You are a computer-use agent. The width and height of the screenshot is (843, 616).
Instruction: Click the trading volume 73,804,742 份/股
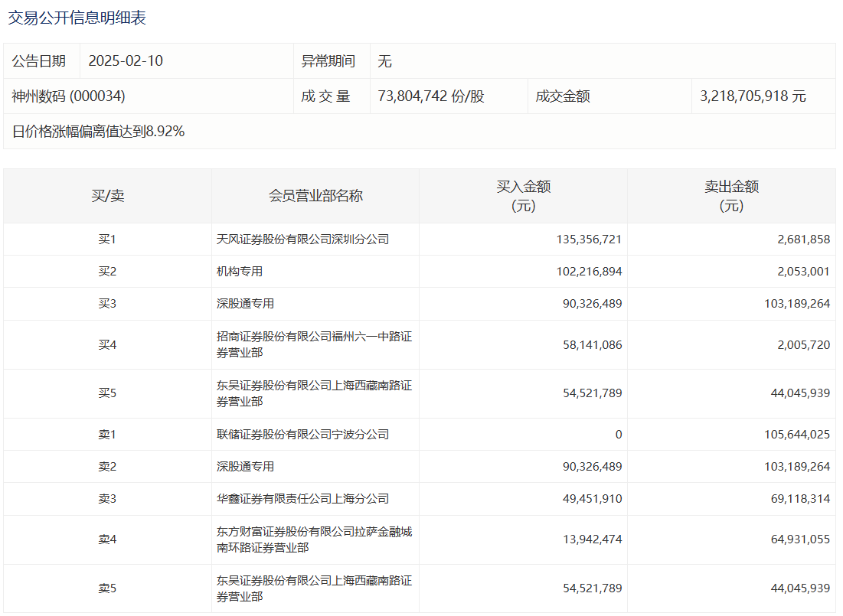pos(430,96)
